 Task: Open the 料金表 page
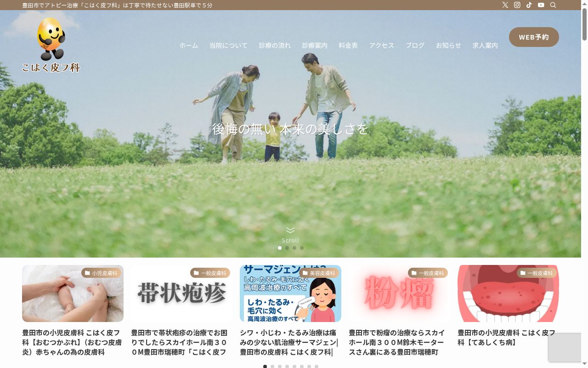348,46
